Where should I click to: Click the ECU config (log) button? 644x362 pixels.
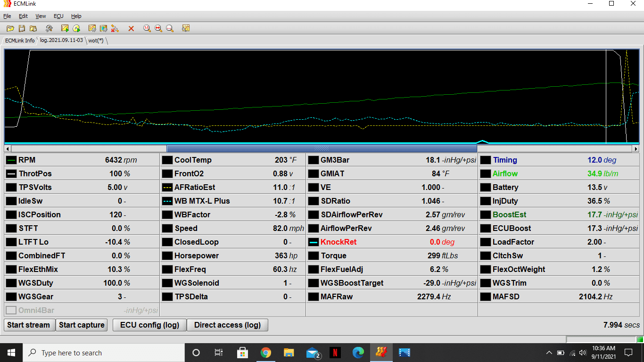(x=149, y=325)
